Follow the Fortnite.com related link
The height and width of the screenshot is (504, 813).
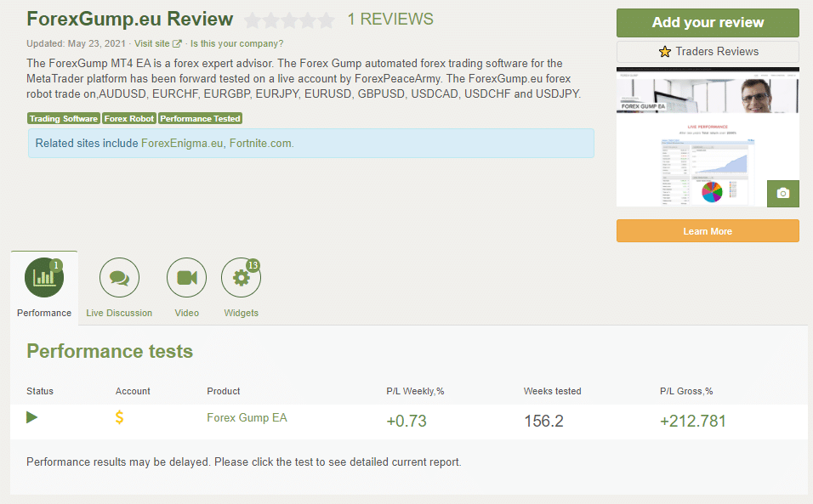pyautogui.click(x=260, y=144)
